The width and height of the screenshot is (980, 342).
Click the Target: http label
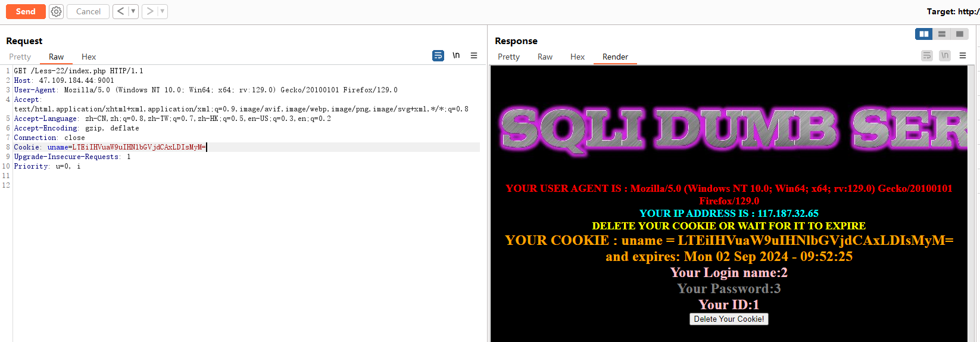click(953, 11)
